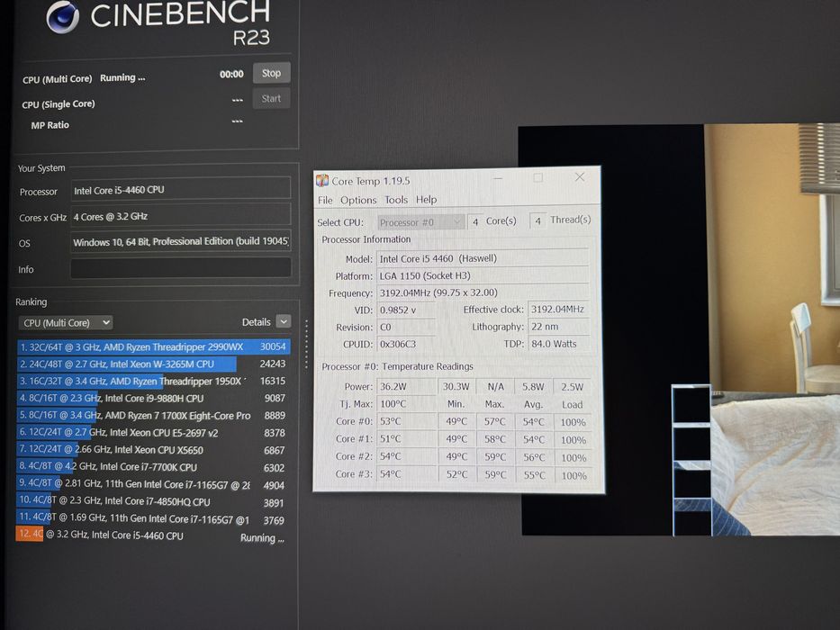The height and width of the screenshot is (630, 840).
Task: Select the Threadripper 1950X ranking row
Action: click(x=154, y=381)
